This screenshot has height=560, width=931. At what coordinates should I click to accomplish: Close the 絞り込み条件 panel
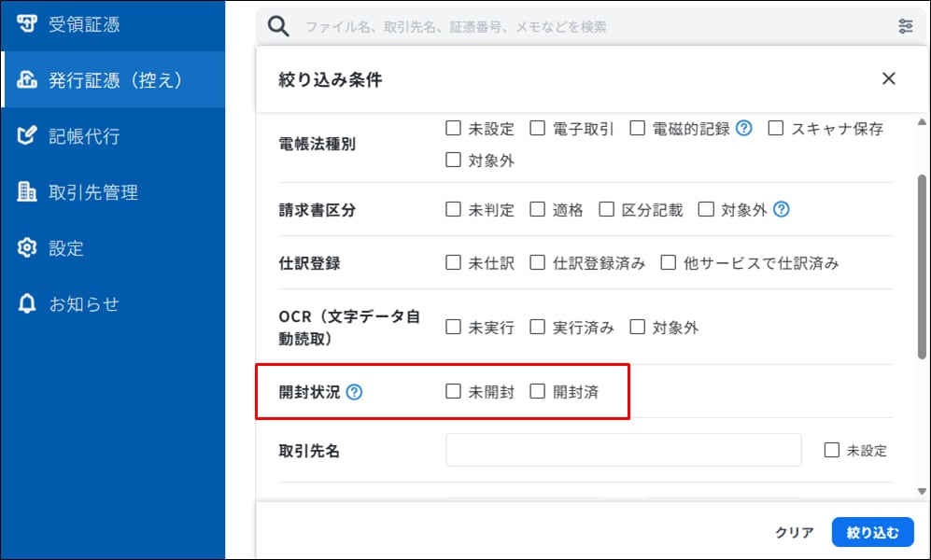pyautogui.click(x=889, y=79)
